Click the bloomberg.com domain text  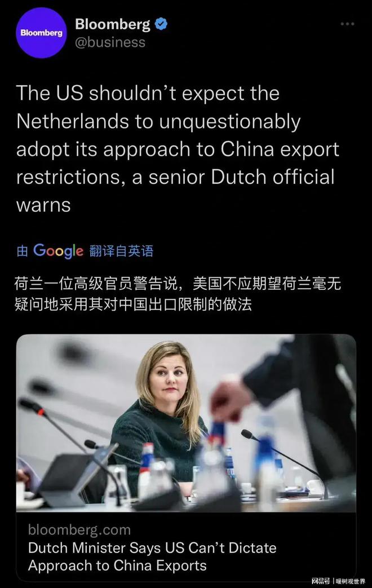(79, 529)
